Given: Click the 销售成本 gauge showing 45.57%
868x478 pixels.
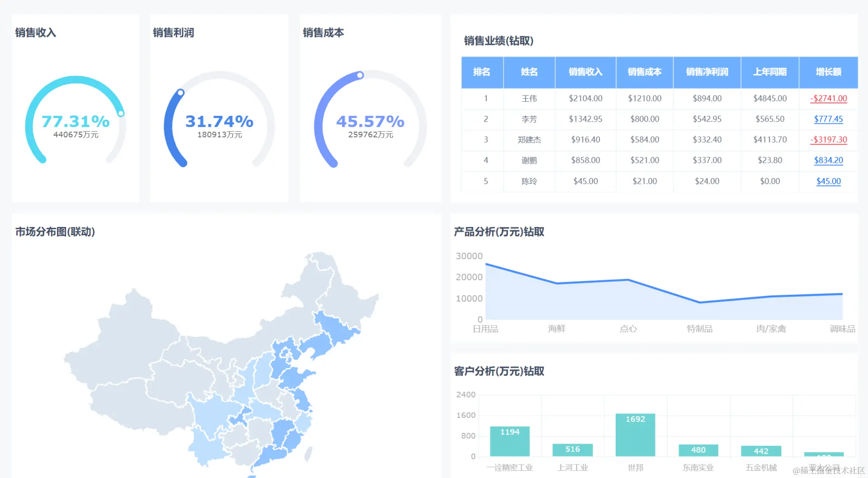Looking at the screenshot, I should point(370,121).
